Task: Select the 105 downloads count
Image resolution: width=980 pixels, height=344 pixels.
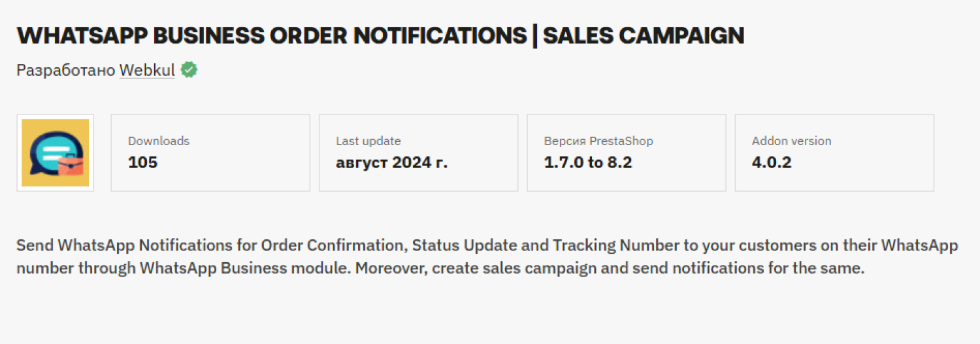Action: (x=143, y=162)
